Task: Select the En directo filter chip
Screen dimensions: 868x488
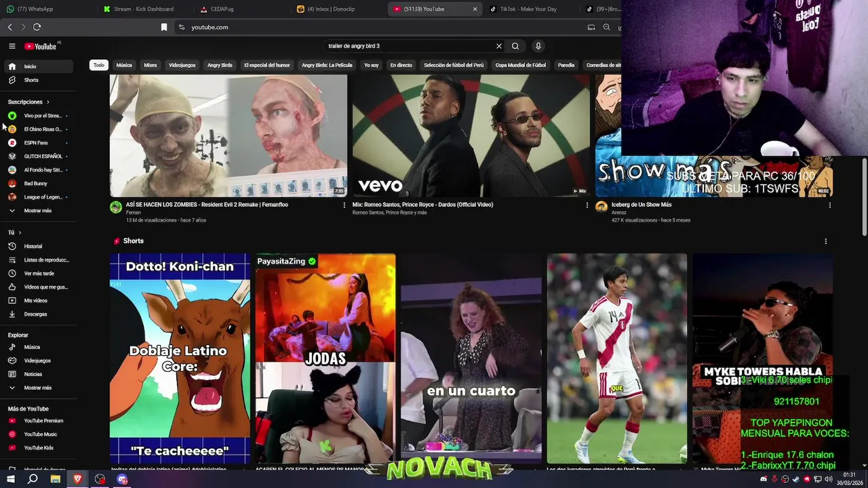Action: click(401, 65)
